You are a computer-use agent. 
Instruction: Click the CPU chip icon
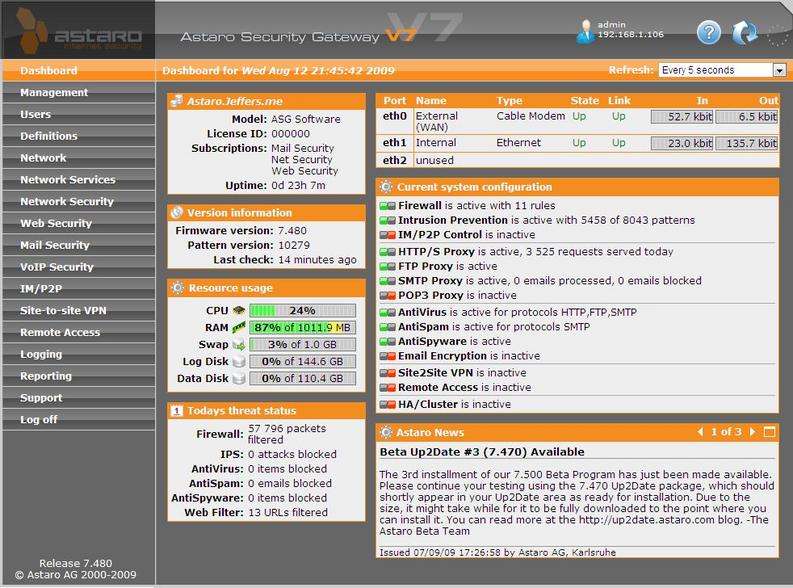tap(239, 310)
